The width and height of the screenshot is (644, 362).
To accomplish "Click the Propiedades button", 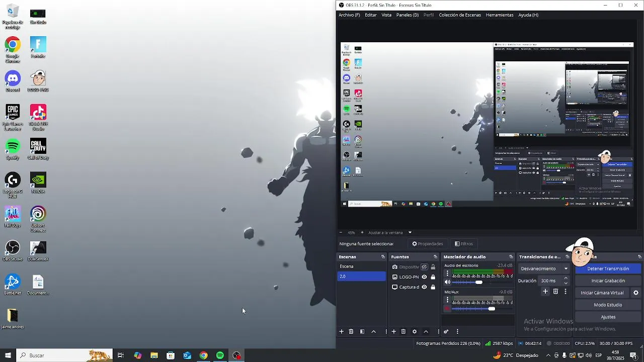I will [x=428, y=244].
